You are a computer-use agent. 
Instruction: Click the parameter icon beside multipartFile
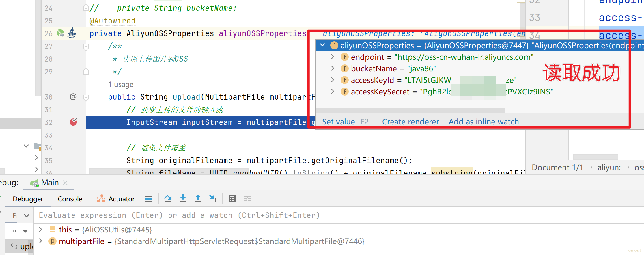52,241
